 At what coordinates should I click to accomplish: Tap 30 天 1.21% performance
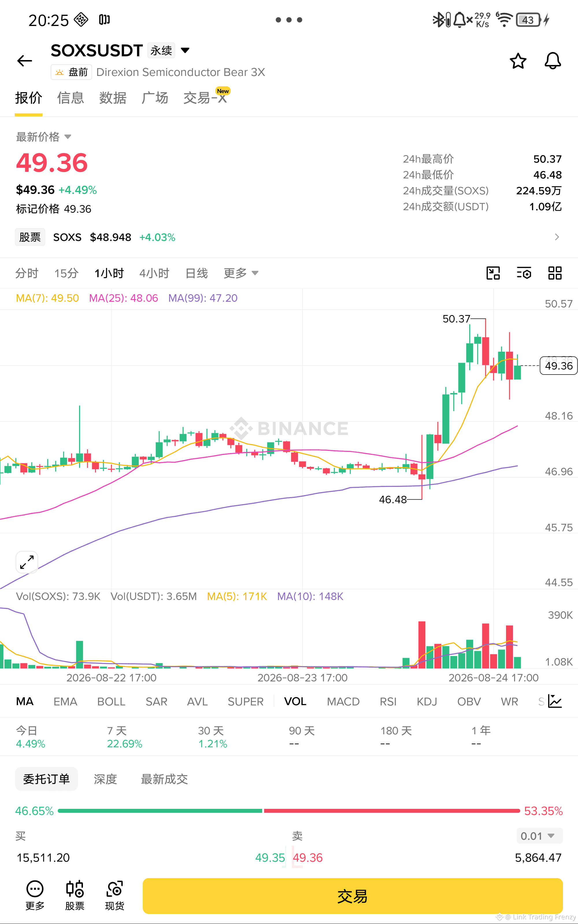coord(212,737)
